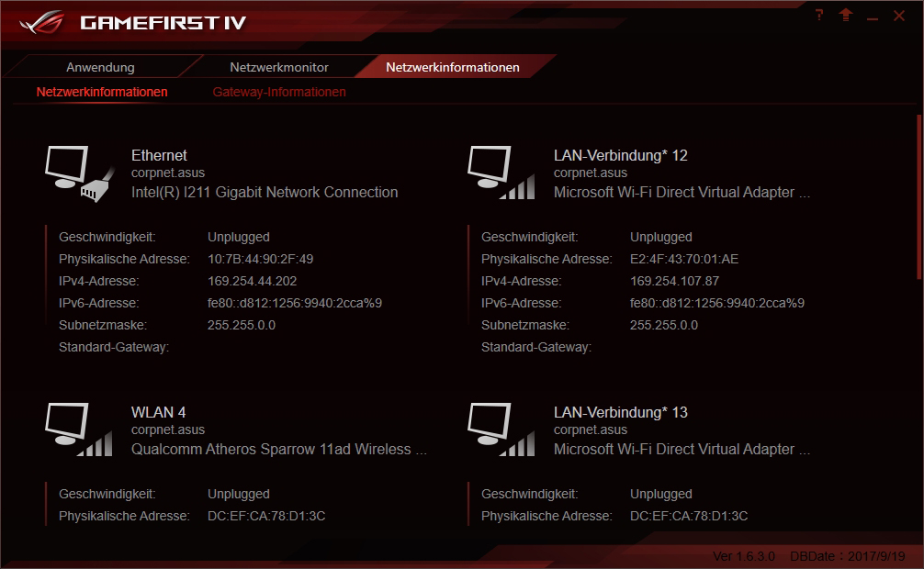Select the WLAN 4 adapter icon
The height and width of the screenshot is (569, 924).
click(x=79, y=430)
